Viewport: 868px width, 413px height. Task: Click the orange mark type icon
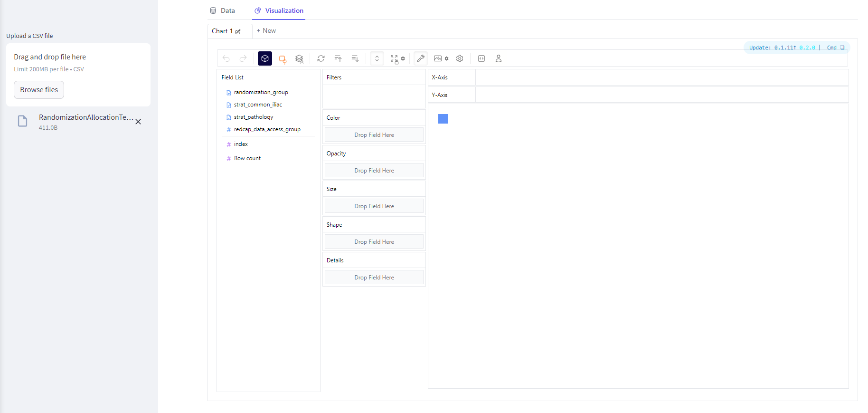click(x=283, y=59)
